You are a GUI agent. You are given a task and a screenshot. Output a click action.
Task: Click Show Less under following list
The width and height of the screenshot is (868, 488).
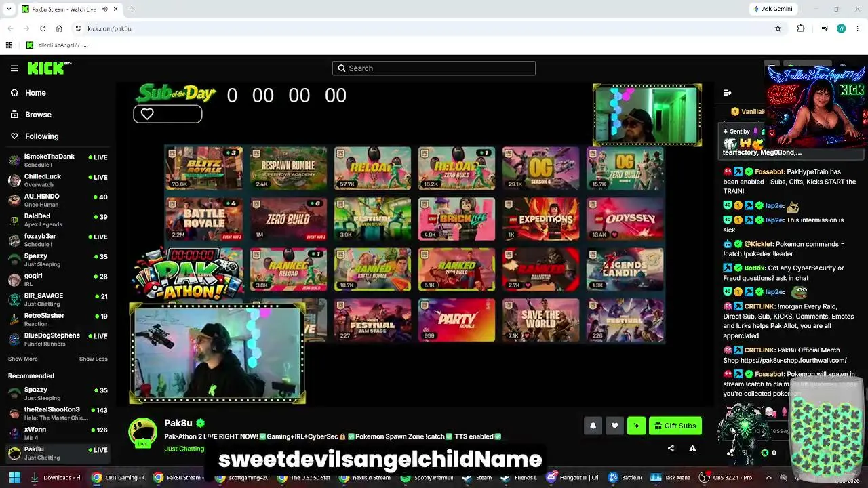click(93, 359)
